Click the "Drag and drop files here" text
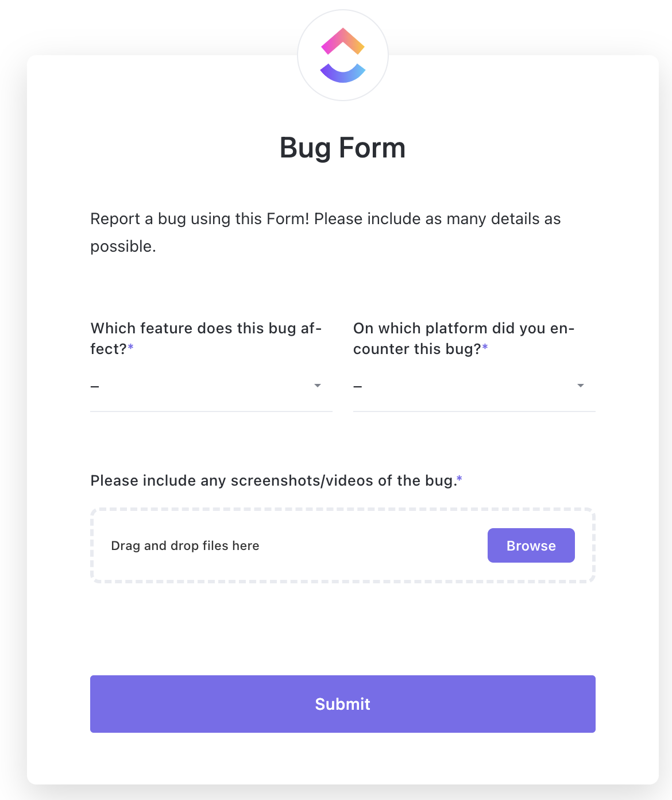The width and height of the screenshot is (672, 800). 185,546
